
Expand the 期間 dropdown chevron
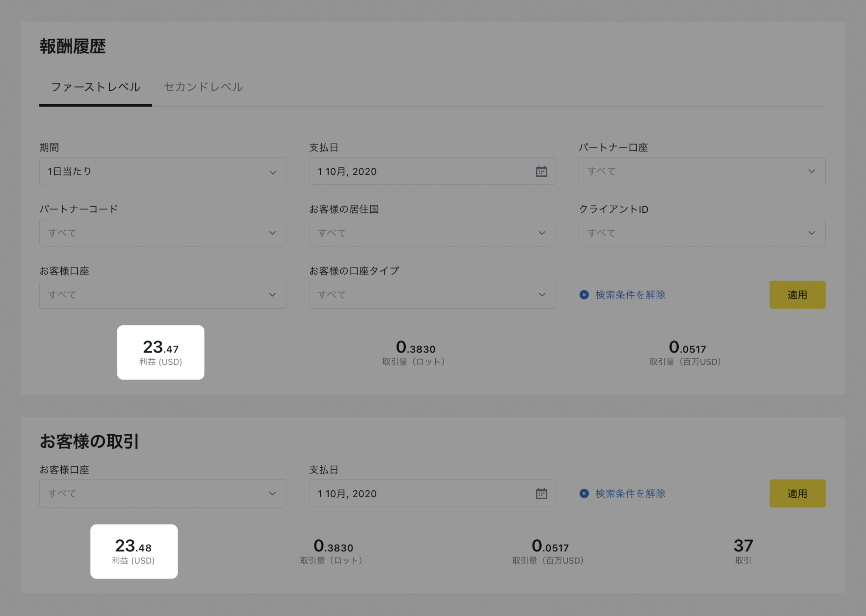pyautogui.click(x=272, y=172)
